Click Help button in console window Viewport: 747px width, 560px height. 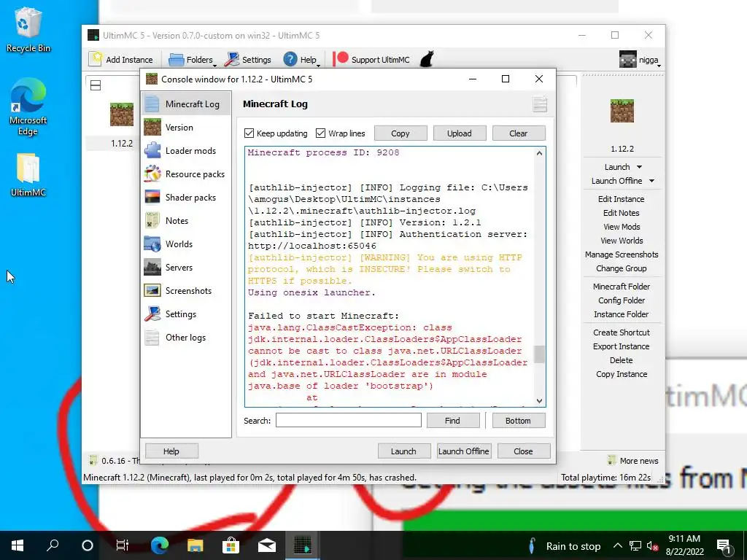171,451
